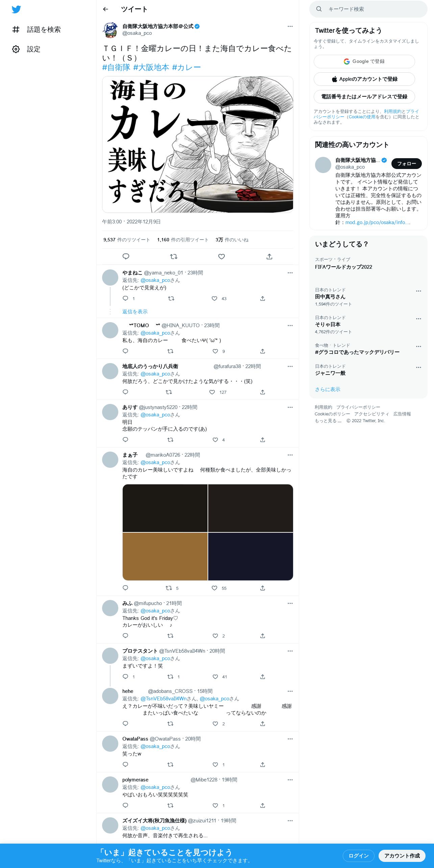Like やまねこ's reply with 43 likes
The image size is (434, 868).
[214, 298]
